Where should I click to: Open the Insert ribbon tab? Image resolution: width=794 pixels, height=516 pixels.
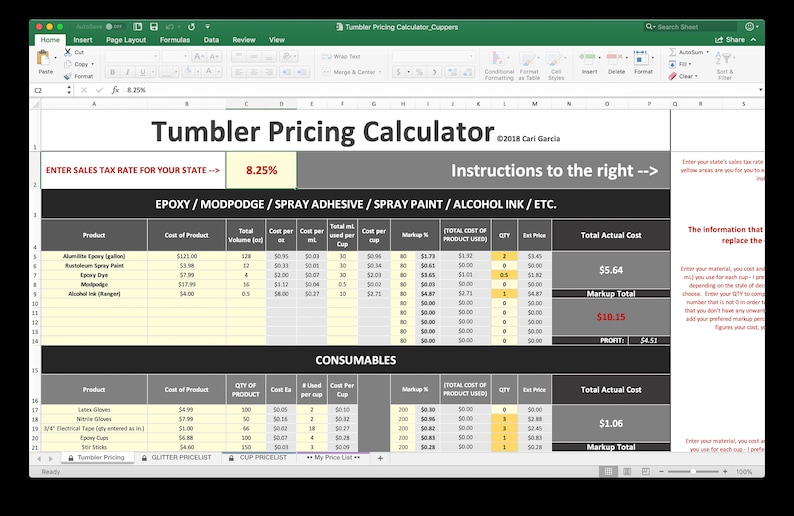(83, 40)
